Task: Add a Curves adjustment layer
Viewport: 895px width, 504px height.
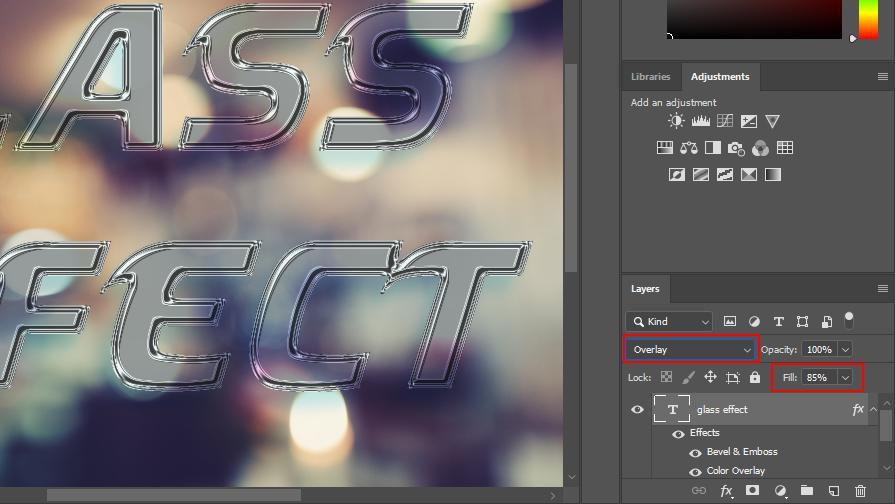Action: pyautogui.click(x=724, y=121)
